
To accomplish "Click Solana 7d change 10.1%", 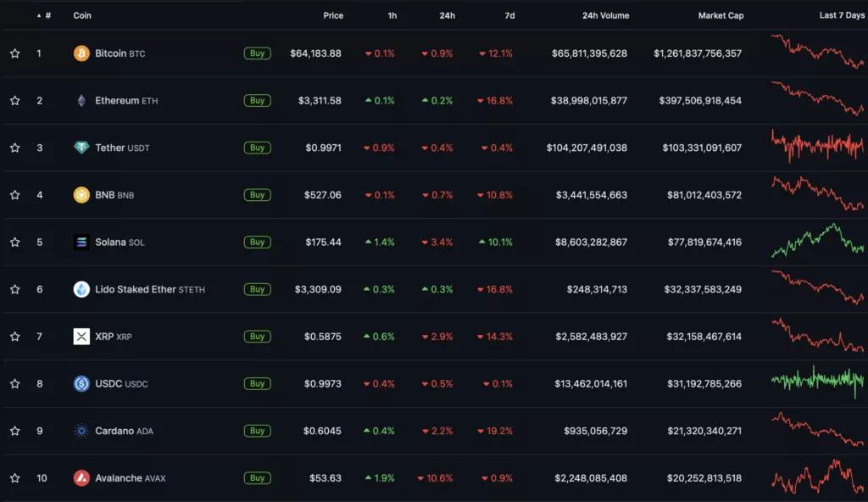I will 495,243.
